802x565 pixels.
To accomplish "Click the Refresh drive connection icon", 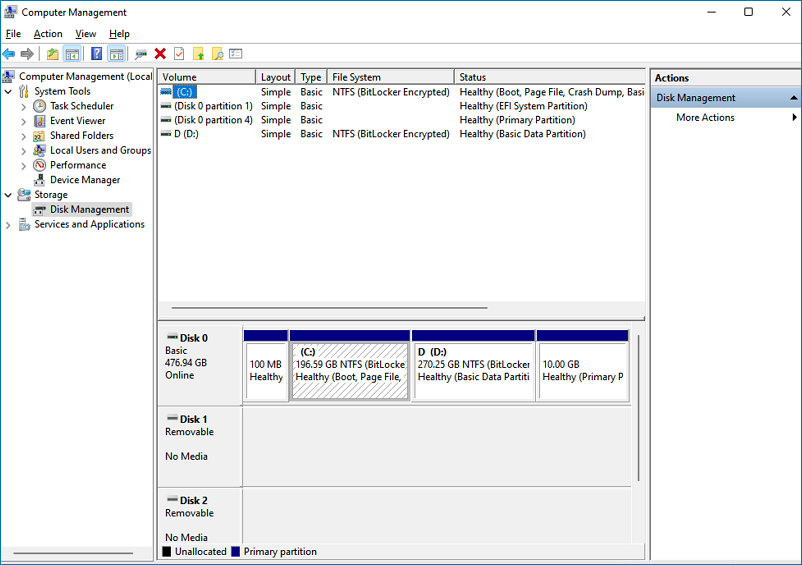I will coord(141,54).
